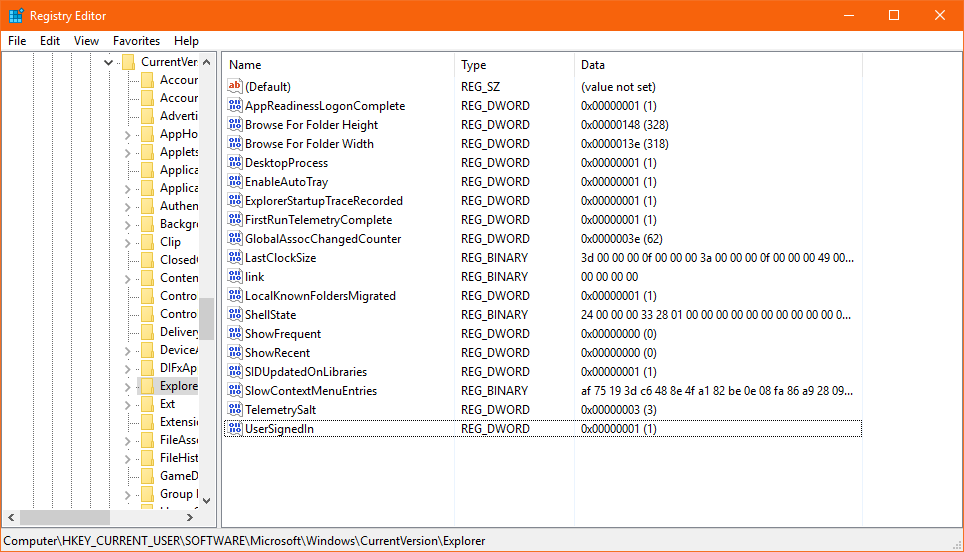
Task: Click the tree vertical scrollbar up arrow
Action: (x=207, y=62)
